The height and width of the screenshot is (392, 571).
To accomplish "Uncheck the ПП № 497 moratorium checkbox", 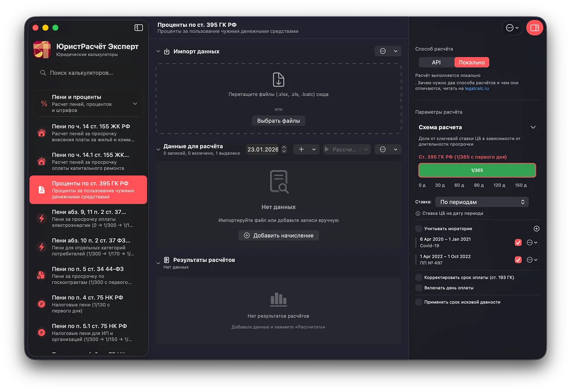I will (x=518, y=260).
